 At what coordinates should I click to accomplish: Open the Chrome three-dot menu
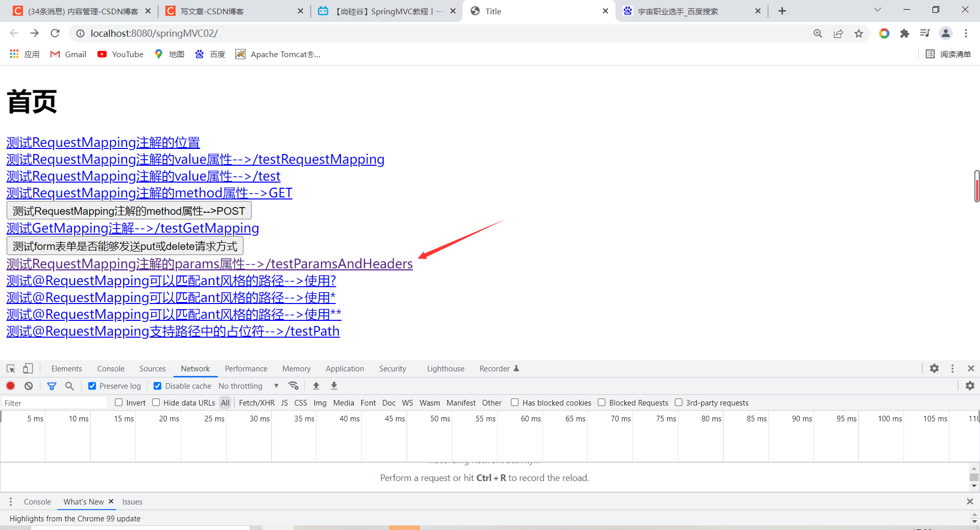pos(966,33)
